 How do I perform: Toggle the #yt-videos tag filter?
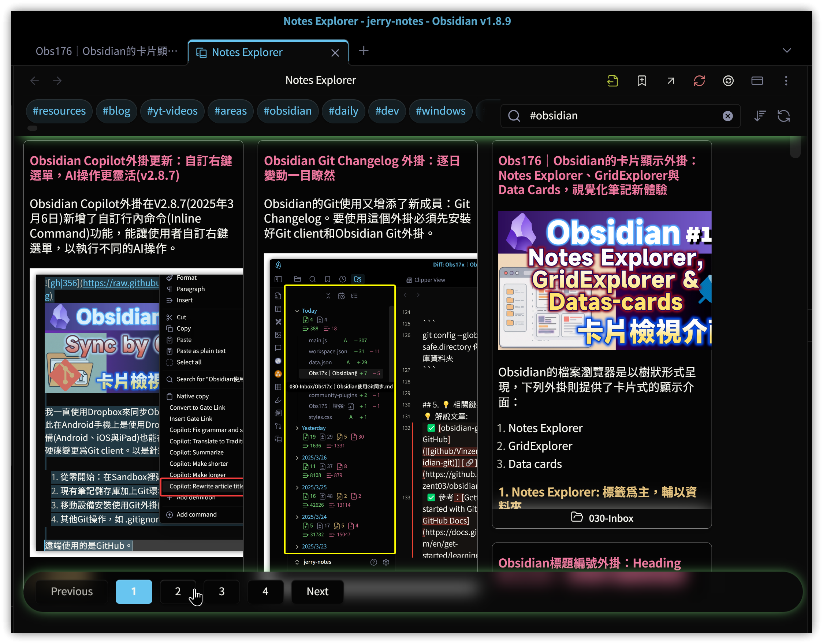172,111
